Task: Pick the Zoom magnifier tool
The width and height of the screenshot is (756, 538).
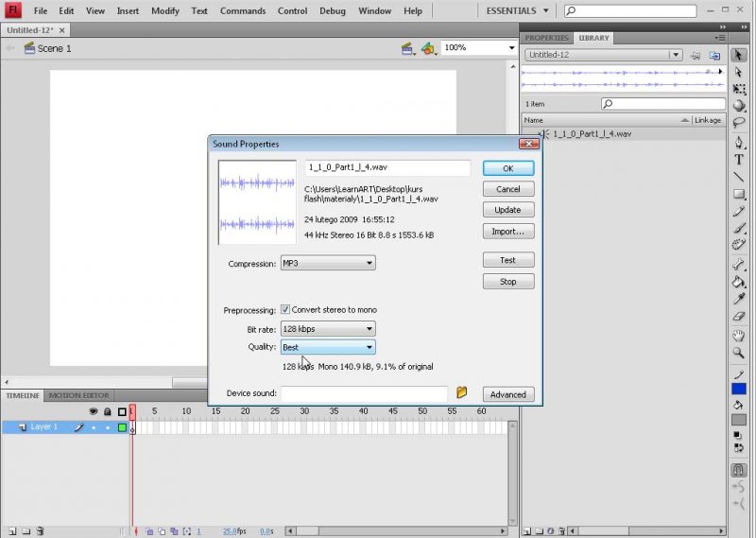Action: (x=739, y=353)
